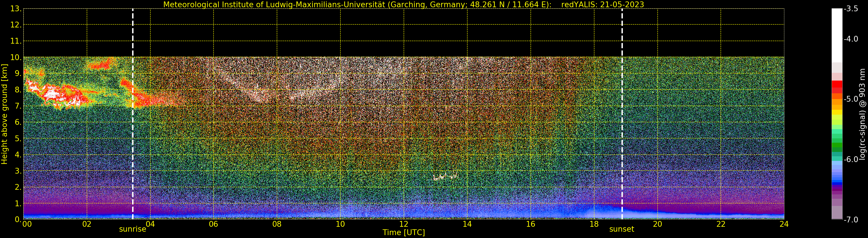Click the time axis tick label 14

pos(467,224)
